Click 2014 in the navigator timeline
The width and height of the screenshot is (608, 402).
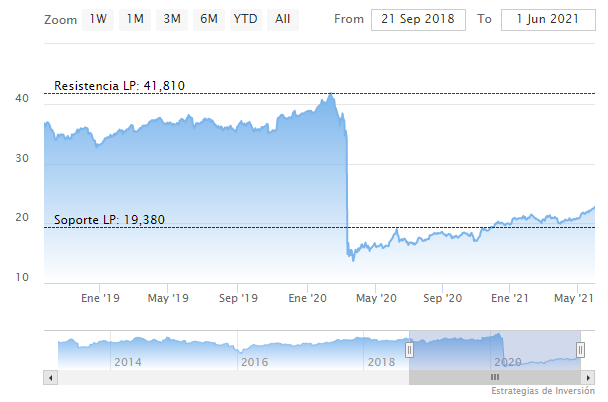pyautogui.click(x=127, y=361)
